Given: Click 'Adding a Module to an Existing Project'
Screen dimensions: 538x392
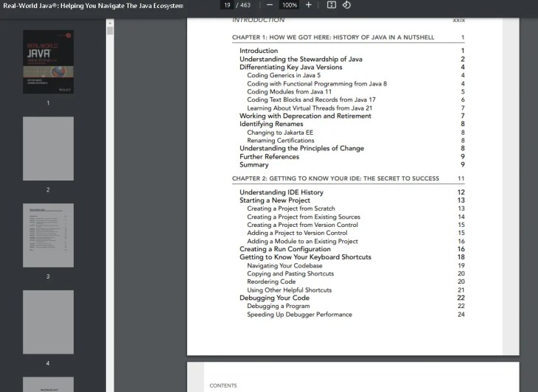Looking at the screenshot, I should 302,241.
